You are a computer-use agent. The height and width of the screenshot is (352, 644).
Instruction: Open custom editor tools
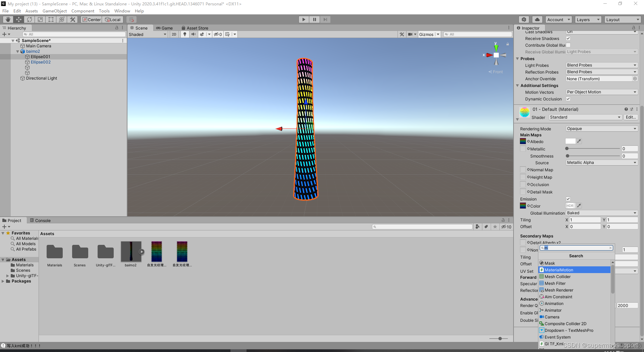tap(72, 19)
